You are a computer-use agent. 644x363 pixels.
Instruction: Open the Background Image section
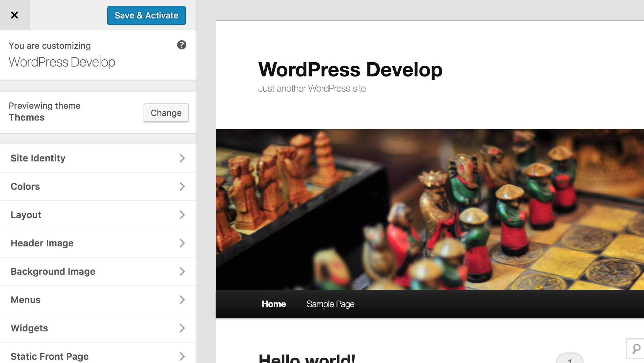tap(98, 271)
